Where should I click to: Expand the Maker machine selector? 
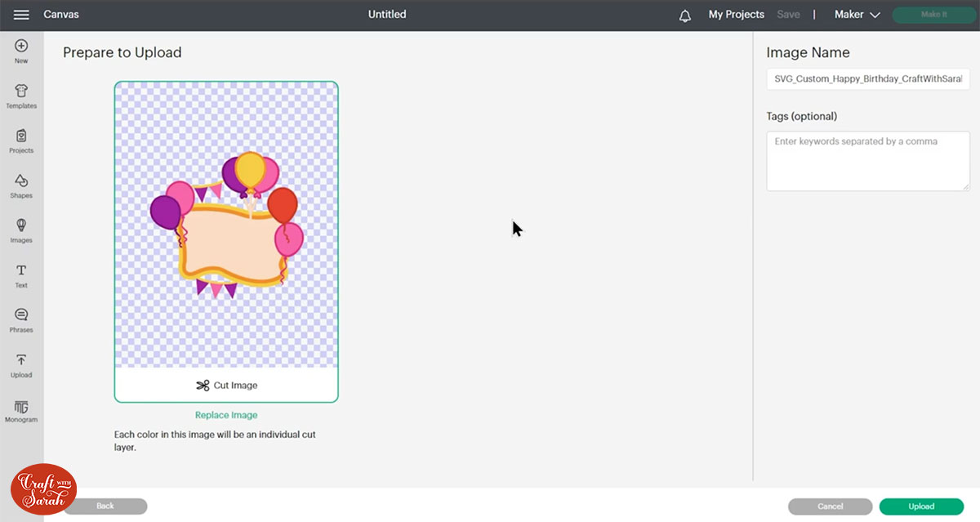(855, 14)
